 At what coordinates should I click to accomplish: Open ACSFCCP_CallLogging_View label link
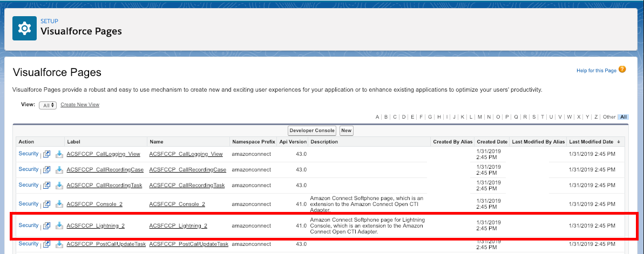coord(103,154)
